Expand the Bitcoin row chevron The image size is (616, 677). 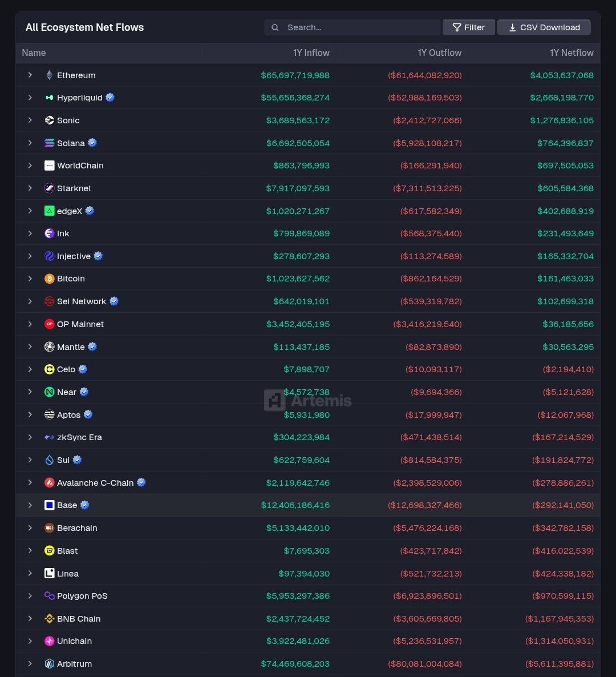pyautogui.click(x=30, y=279)
